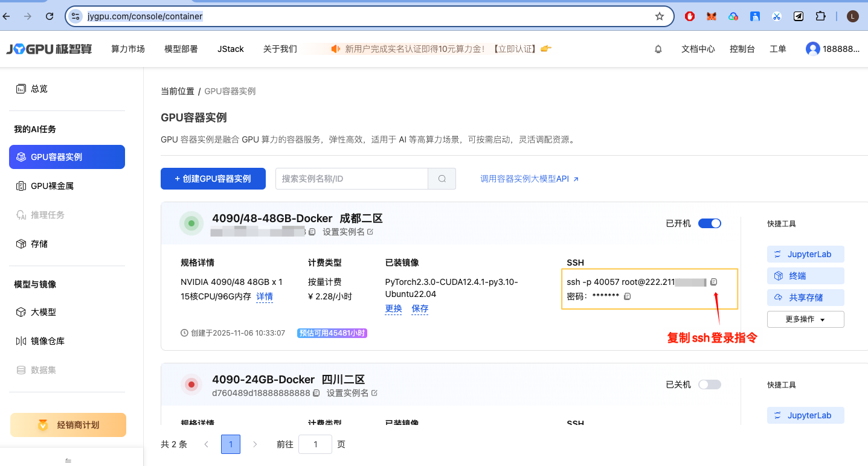This screenshot has width=868, height=466.
Task: Turn on the 4090-24GB-Docker power switch
Action: 709,385
